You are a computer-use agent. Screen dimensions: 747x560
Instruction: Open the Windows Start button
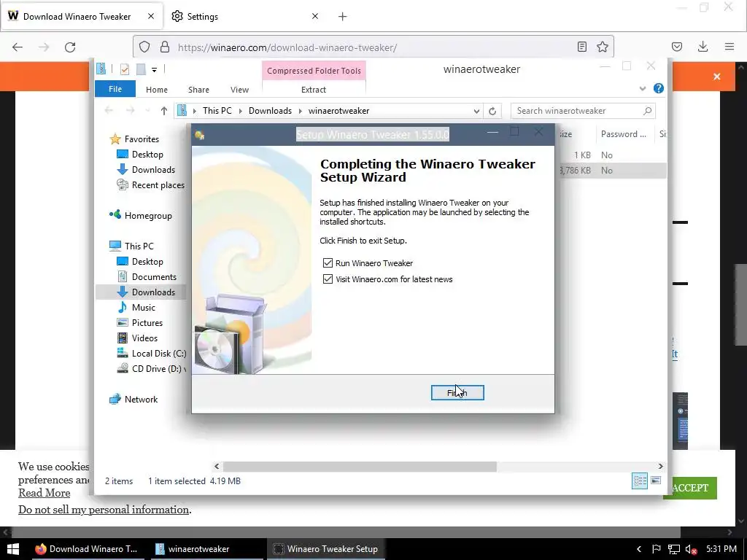coord(13,549)
